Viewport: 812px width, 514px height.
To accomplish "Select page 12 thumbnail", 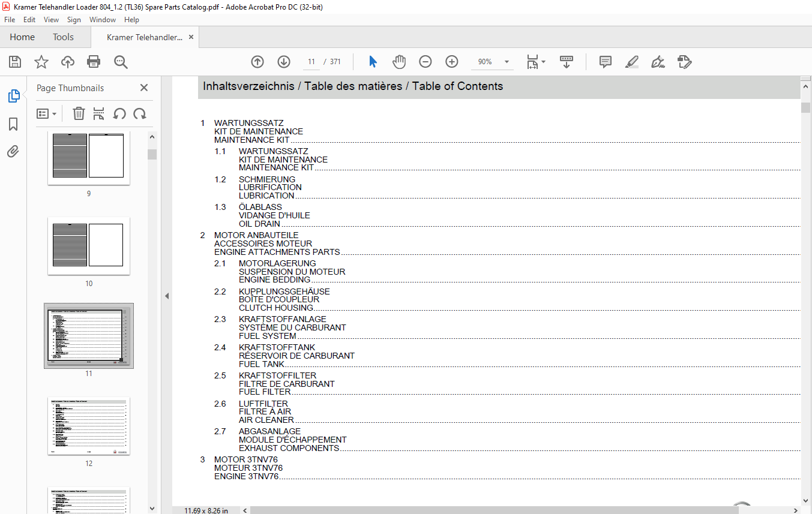I will click(89, 426).
